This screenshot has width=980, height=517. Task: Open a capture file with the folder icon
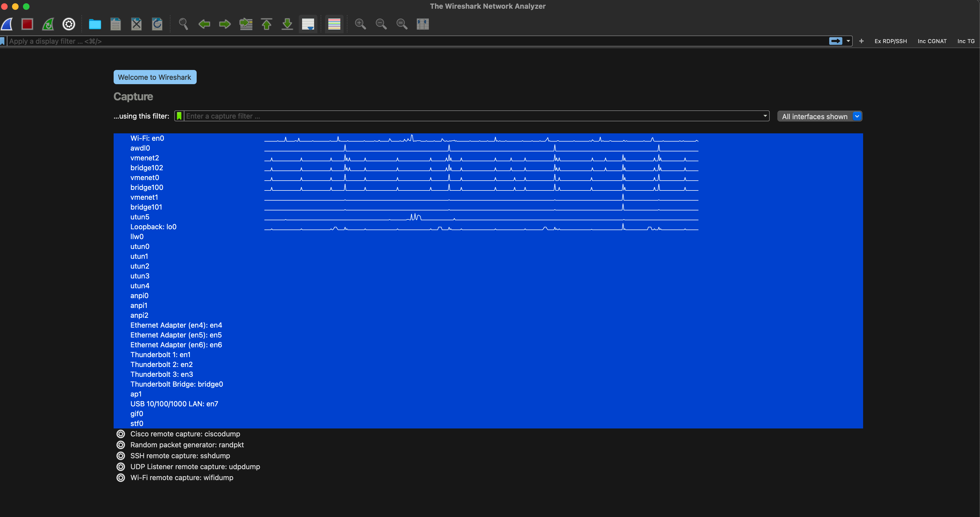pos(95,24)
